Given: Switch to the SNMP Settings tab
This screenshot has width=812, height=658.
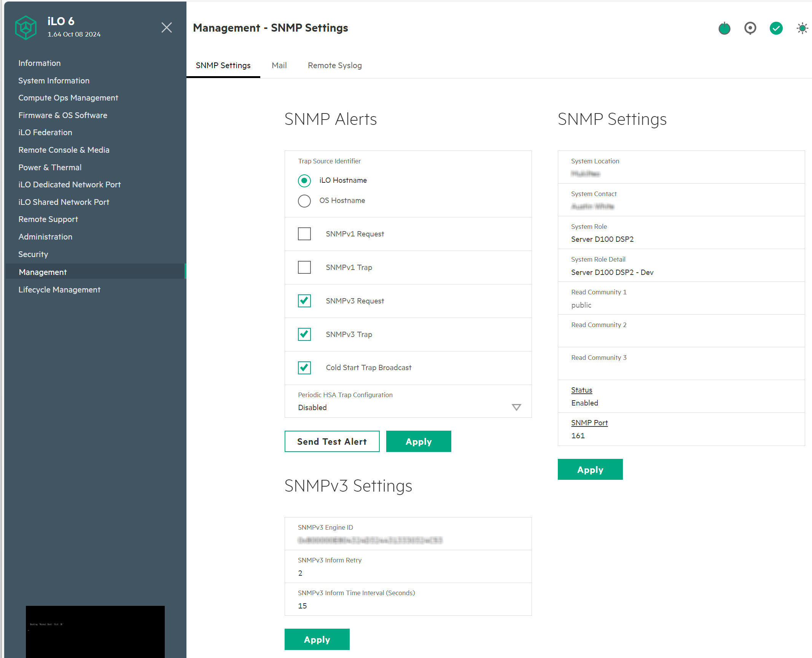Looking at the screenshot, I should (223, 65).
